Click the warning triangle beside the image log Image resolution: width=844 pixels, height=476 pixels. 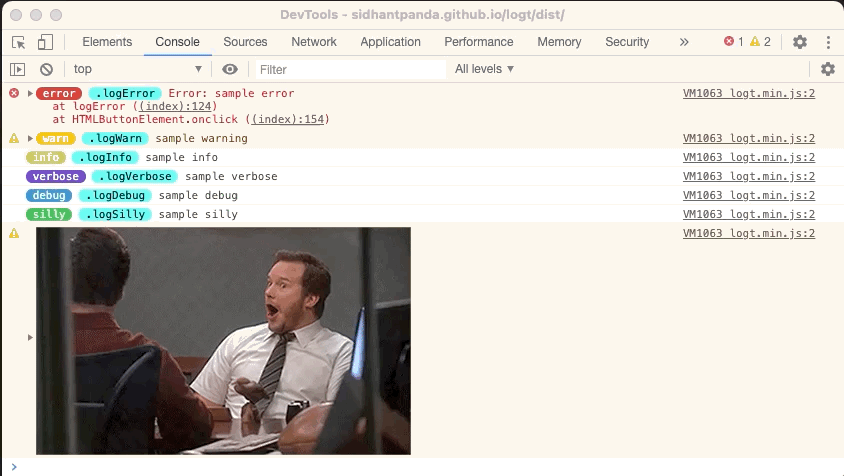coord(14,233)
